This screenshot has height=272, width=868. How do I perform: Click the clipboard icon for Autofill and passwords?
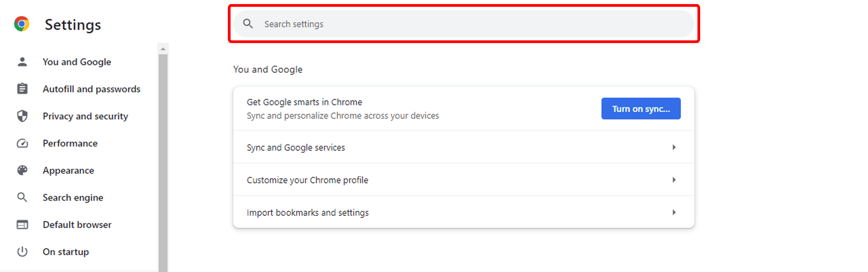click(22, 89)
